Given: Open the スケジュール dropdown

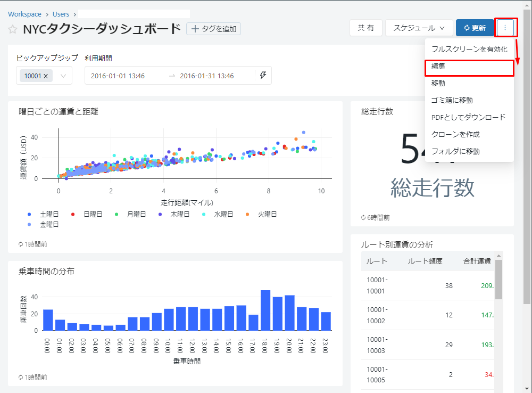Looking at the screenshot, I should tap(419, 28).
